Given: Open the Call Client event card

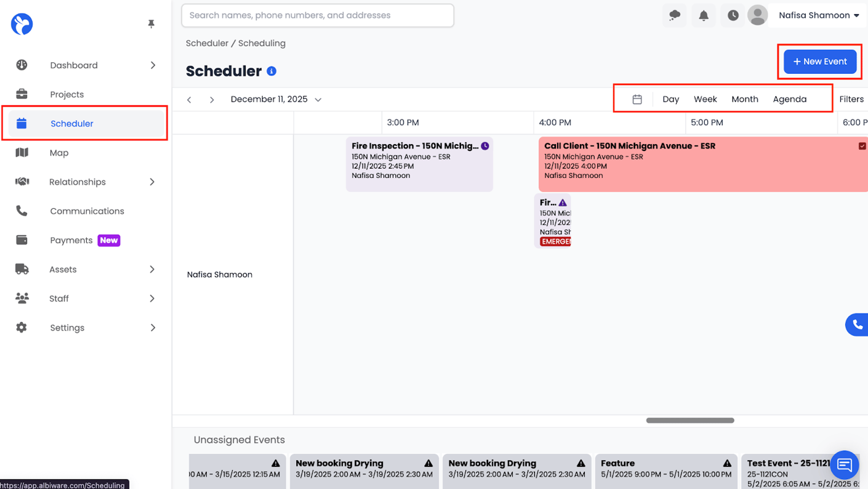Looking at the screenshot, I should coord(703,164).
